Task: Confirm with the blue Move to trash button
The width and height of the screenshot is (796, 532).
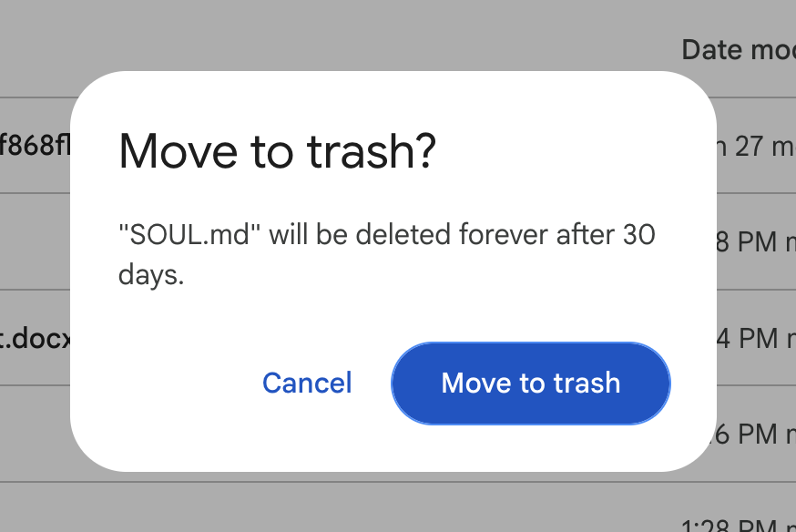Action: coord(530,383)
